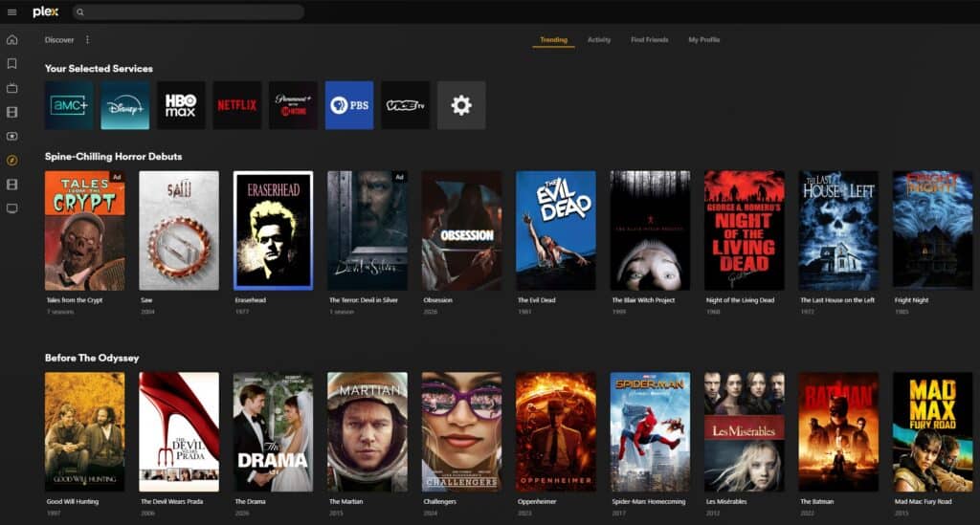The height and width of the screenshot is (525, 980).
Task: Select the PBS service tile
Action: [349, 105]
